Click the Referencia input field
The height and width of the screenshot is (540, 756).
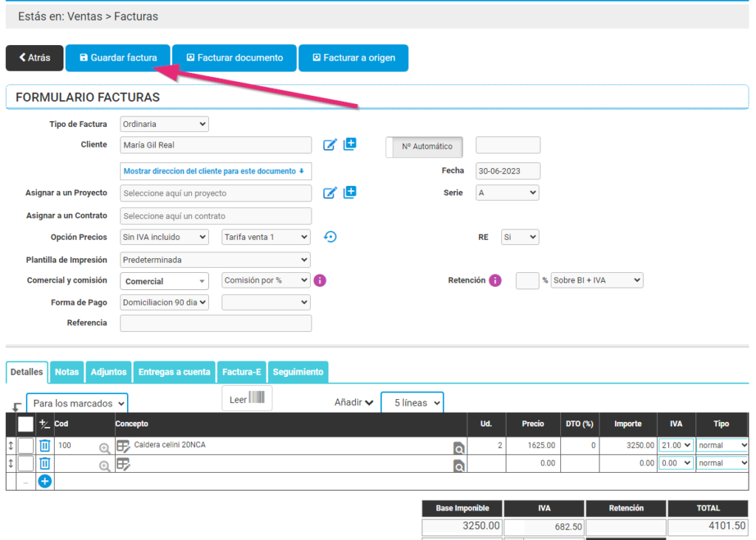215,322
